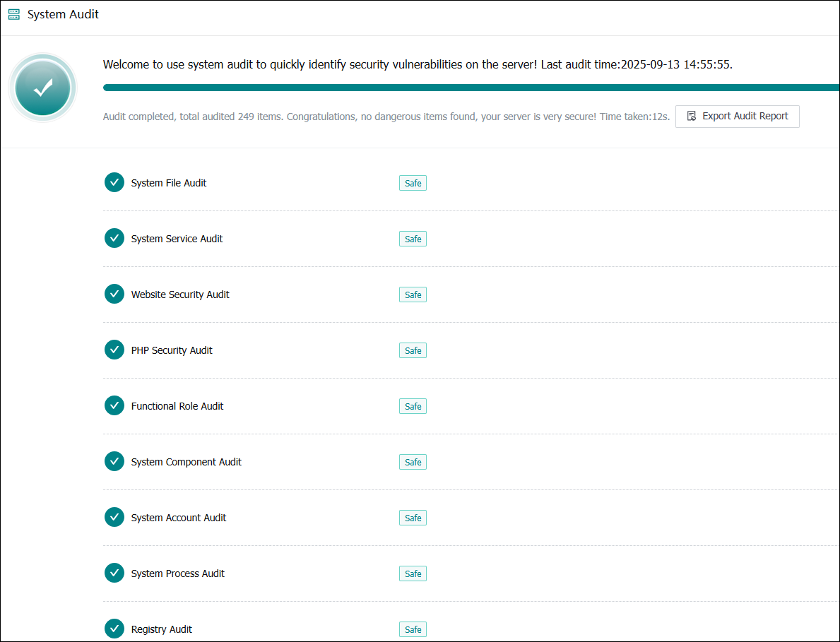Expand the PHP Security Audit entry
This screenshot has height=642, width=840.
(x=172, y=350)
